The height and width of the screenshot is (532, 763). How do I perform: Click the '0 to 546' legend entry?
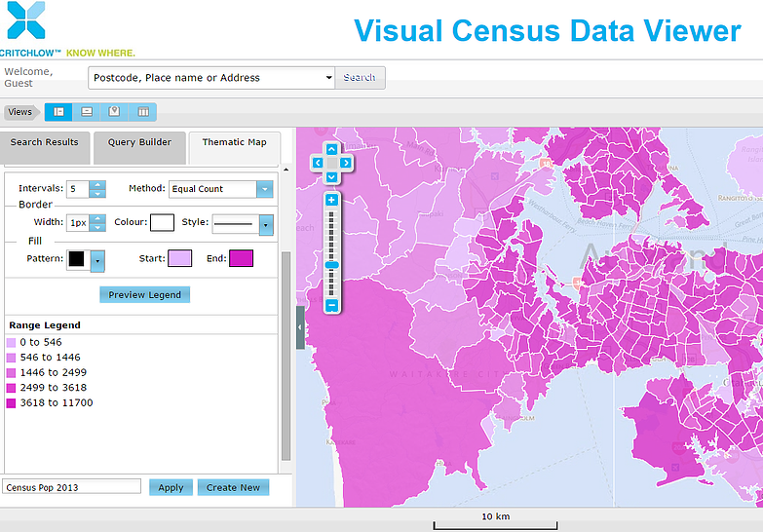tap(34, 342)
